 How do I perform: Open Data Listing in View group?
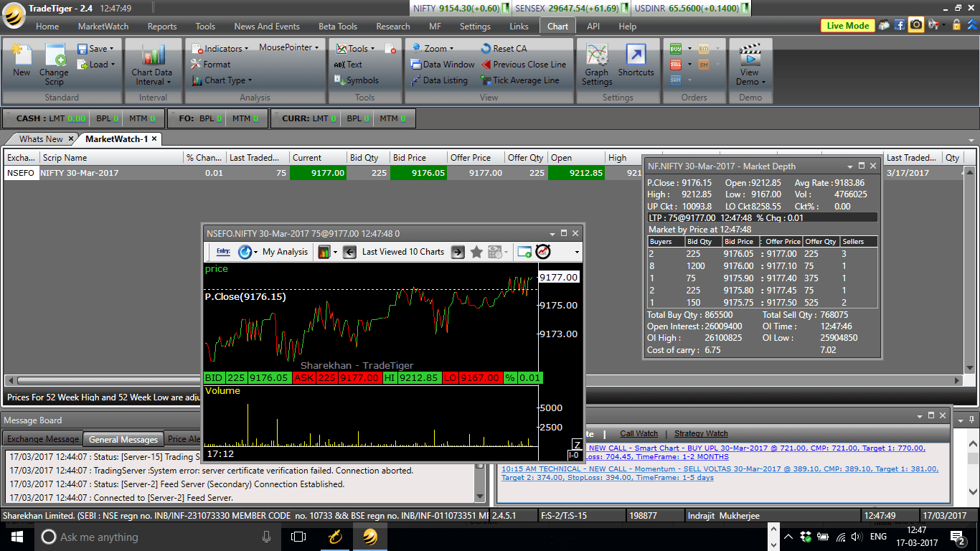point(439,80)
